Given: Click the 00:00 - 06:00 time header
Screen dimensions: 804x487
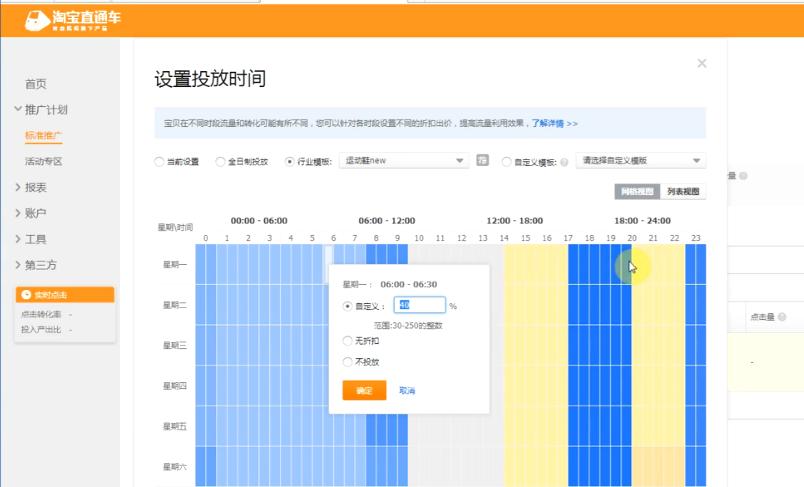Looking at the screenshot, I should point(259,220).
